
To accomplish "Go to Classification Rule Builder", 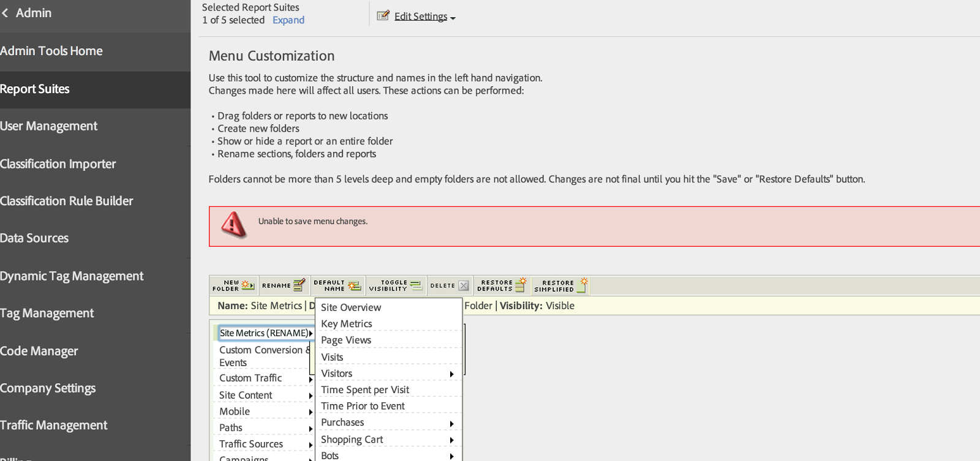I will click(x=67, y=201).
